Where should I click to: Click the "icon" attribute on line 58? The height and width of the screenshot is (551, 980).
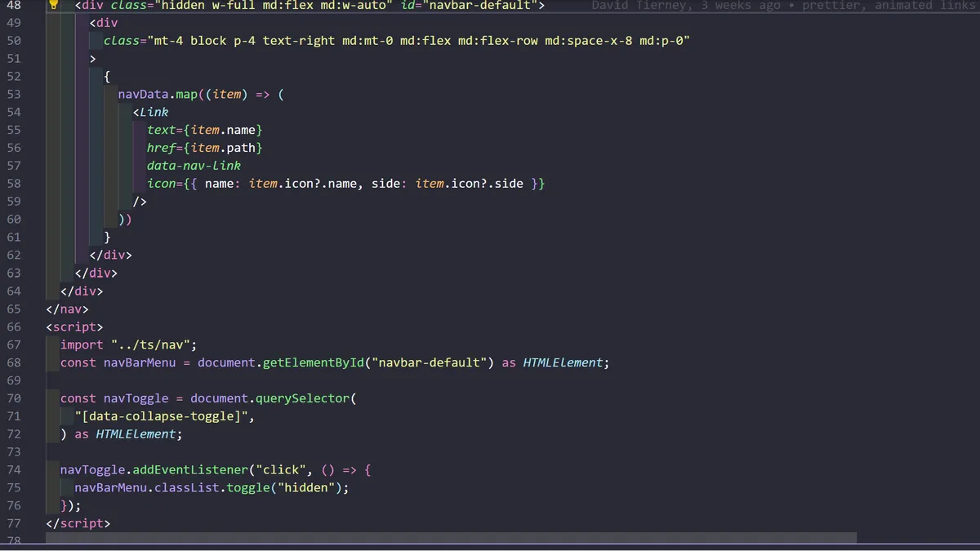162,184
